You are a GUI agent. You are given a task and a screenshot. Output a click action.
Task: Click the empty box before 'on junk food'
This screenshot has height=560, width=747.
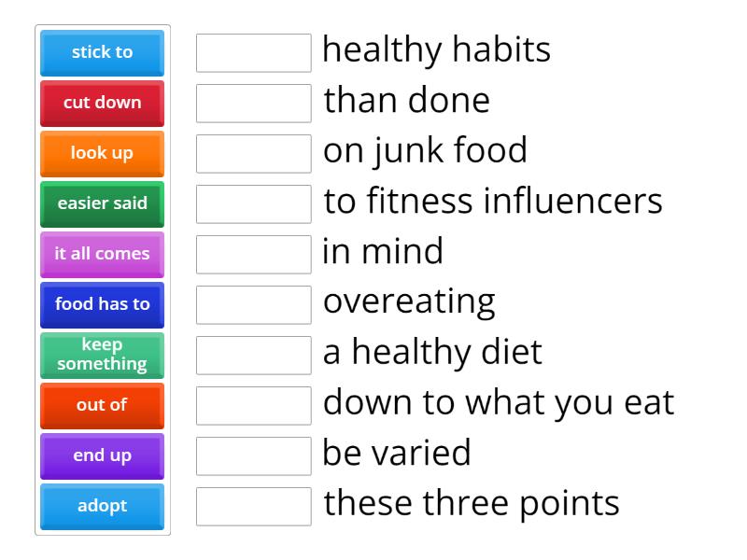[253, 154]
